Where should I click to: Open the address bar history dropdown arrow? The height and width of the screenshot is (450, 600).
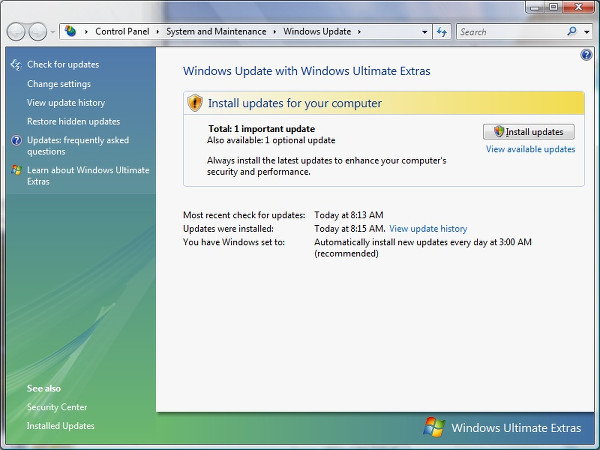click(424, 32)
